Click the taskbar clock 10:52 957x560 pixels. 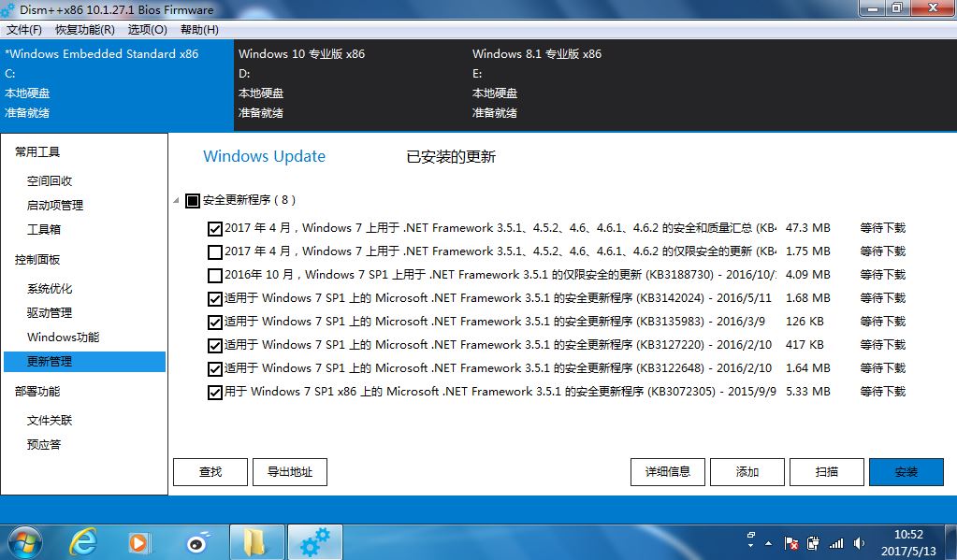click(908, 535)
